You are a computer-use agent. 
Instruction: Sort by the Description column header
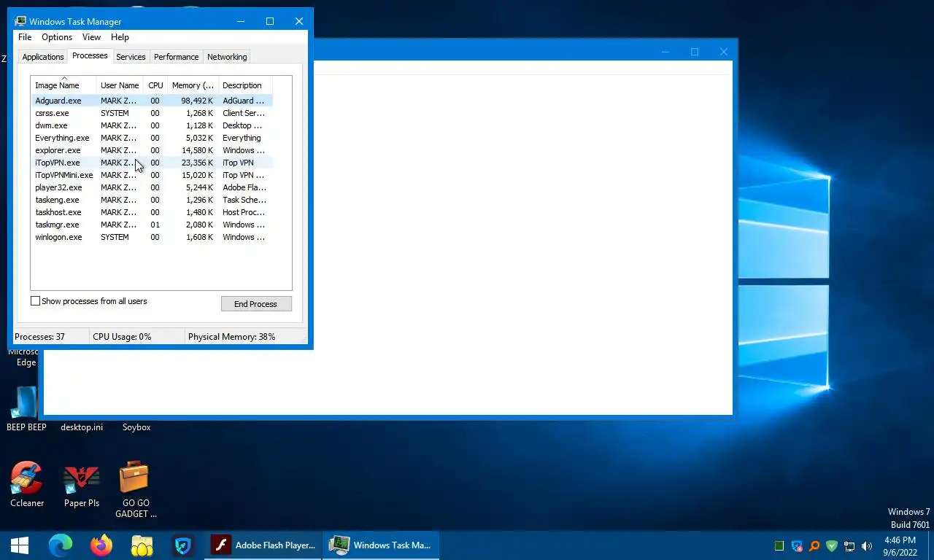245,85
